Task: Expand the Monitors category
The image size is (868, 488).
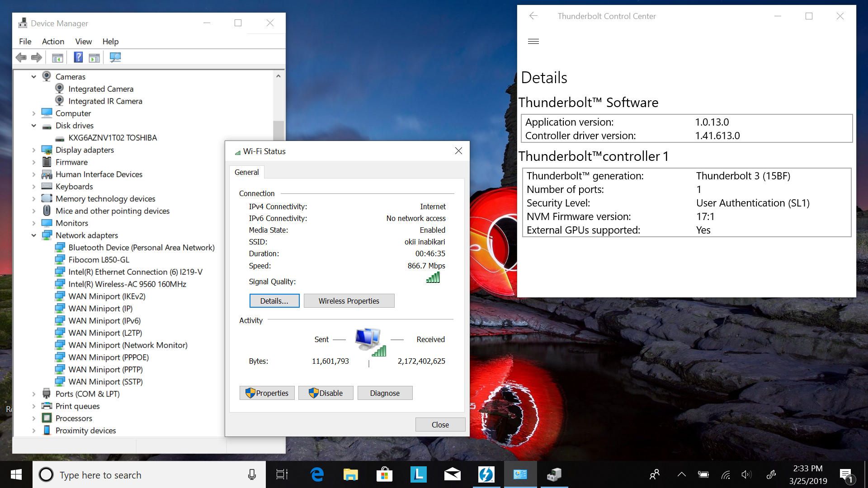Action: [34, 223]
